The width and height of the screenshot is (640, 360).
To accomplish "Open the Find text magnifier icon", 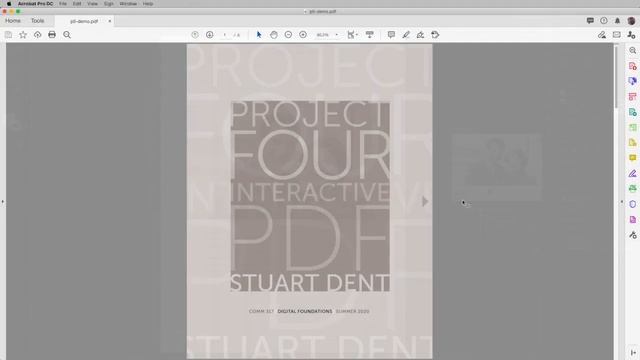I will [x=67, y=35].
